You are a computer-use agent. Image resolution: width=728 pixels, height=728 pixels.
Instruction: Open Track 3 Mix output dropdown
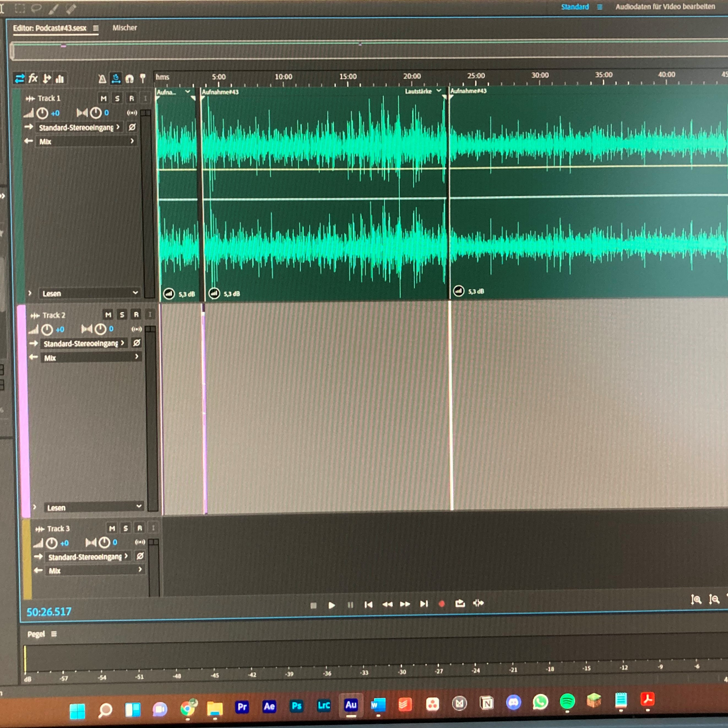coord(95,571)
